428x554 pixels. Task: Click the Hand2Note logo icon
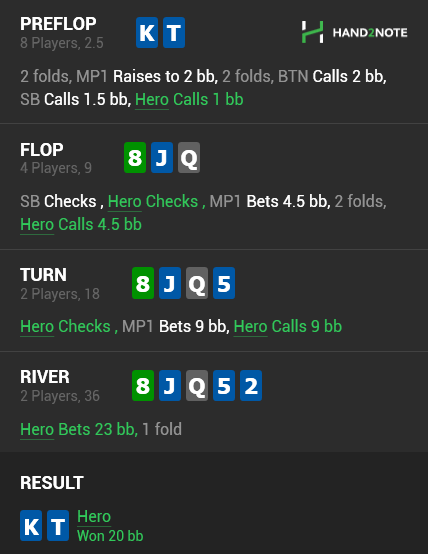tap(312, 32)
